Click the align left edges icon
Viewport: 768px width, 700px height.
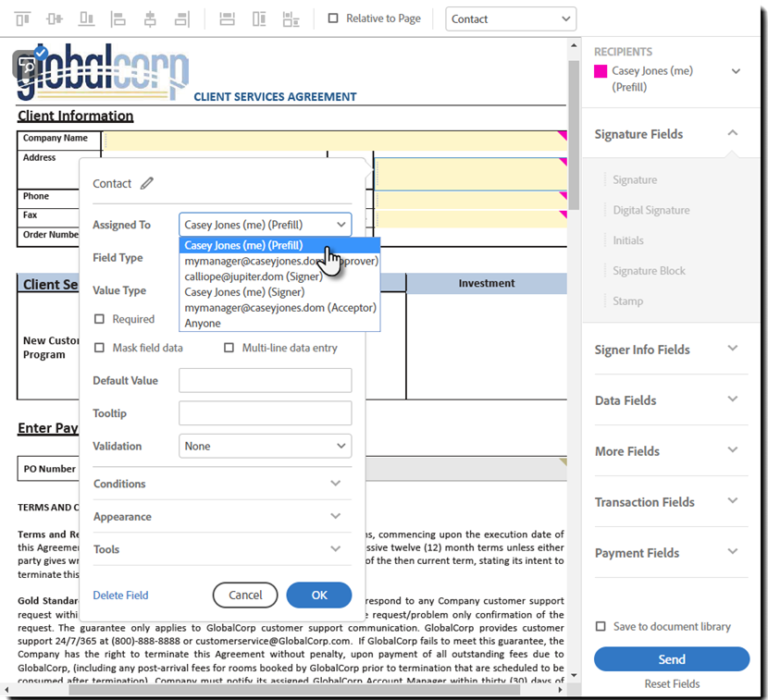pos(118,18)
